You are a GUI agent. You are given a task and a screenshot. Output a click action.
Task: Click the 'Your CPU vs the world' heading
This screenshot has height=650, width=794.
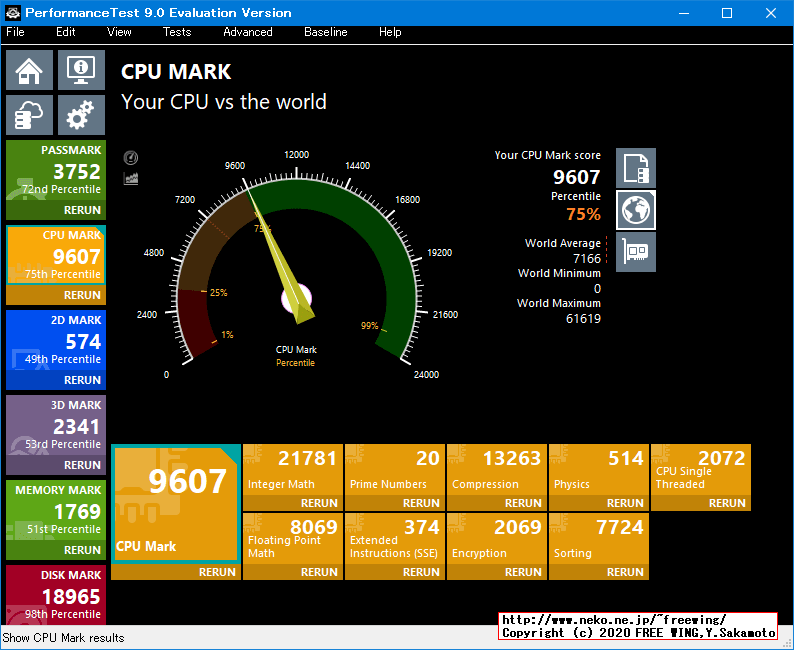224,102
